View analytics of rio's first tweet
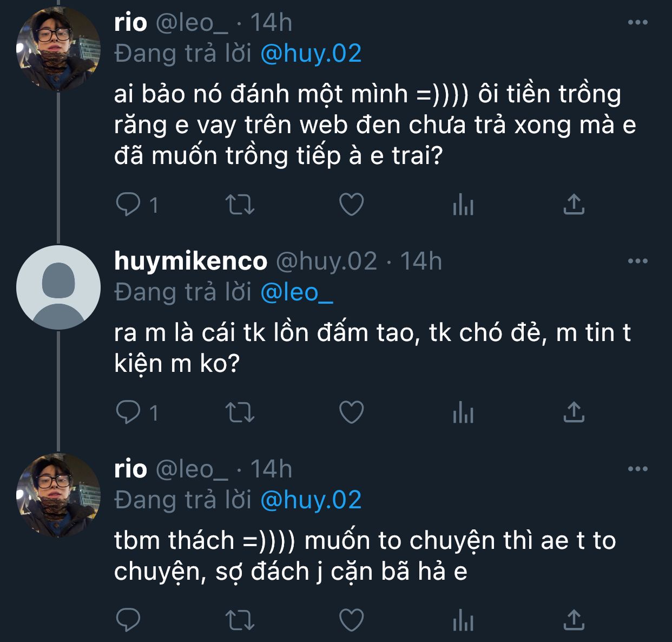This screenshot has width=672, height=642. pos(463,205)
